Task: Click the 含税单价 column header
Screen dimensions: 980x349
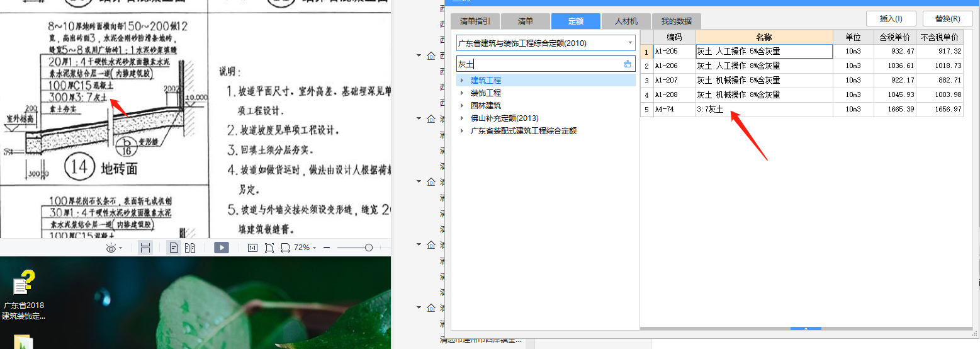Action: coord(895,37)
